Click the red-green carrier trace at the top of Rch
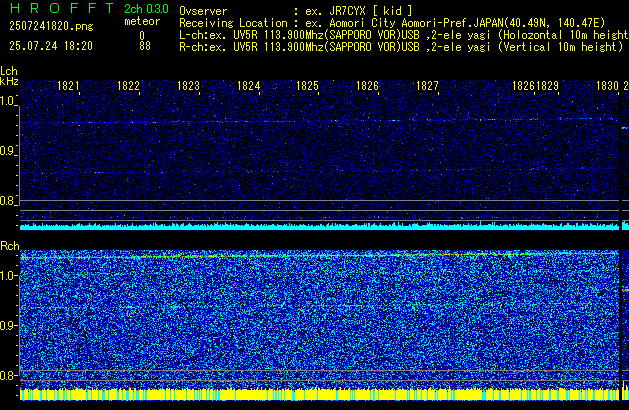The width and height of the screenshot is (629, 410). click(x=319, y=255)
